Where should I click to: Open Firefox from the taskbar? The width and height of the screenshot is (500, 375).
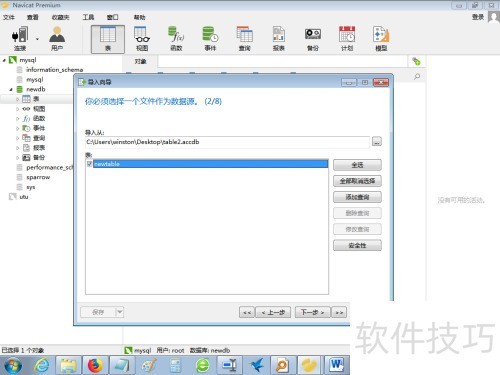pyautogui.click(x=95, y=365)
